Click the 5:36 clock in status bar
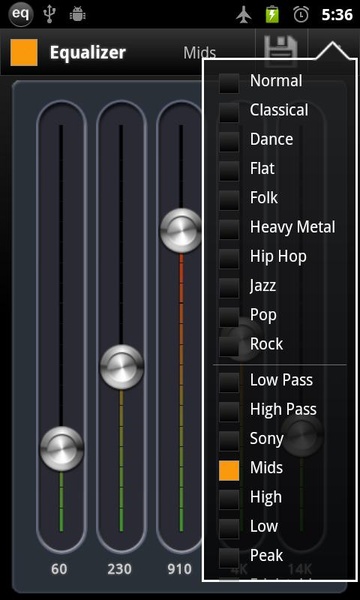360x600 pixels. click(337, 15)
